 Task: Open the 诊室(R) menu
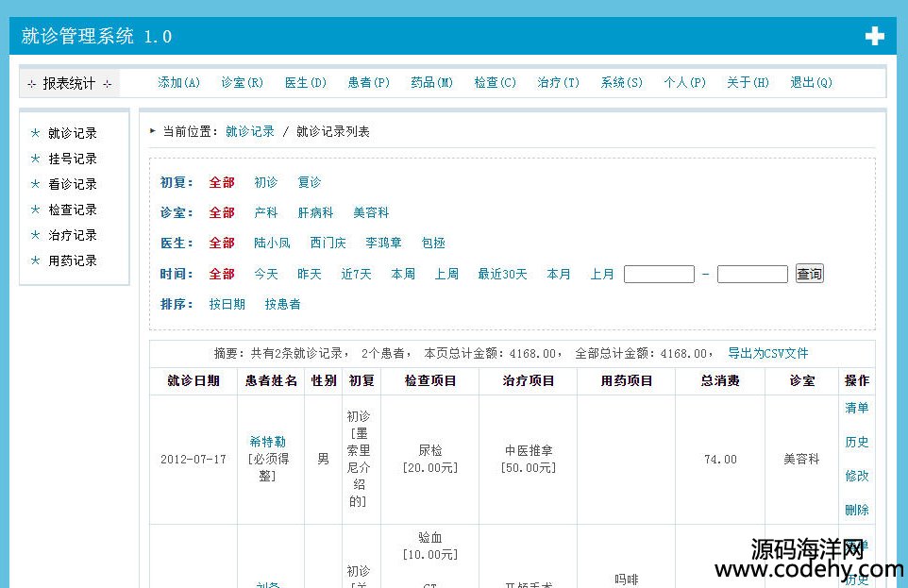(242, 82)
